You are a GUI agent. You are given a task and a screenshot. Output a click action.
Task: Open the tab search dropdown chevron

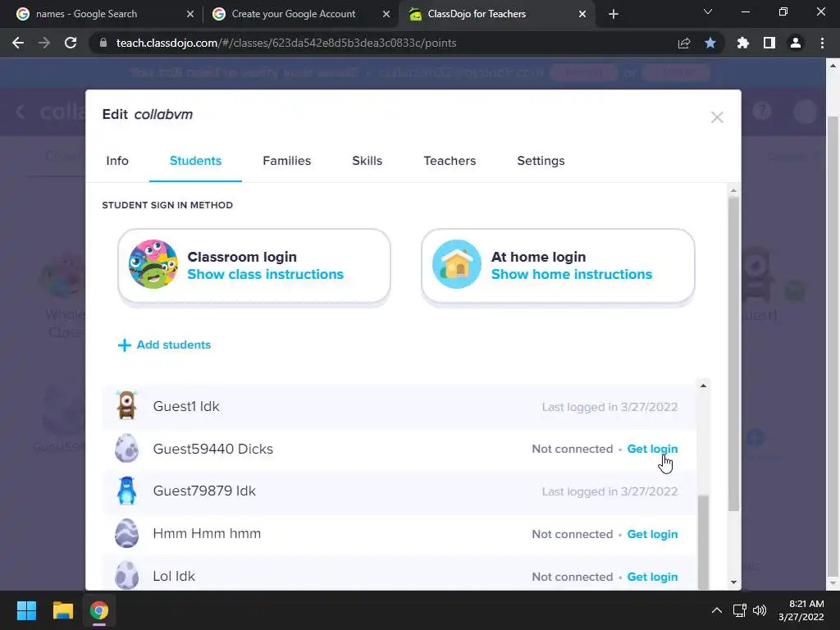(708, 11)
